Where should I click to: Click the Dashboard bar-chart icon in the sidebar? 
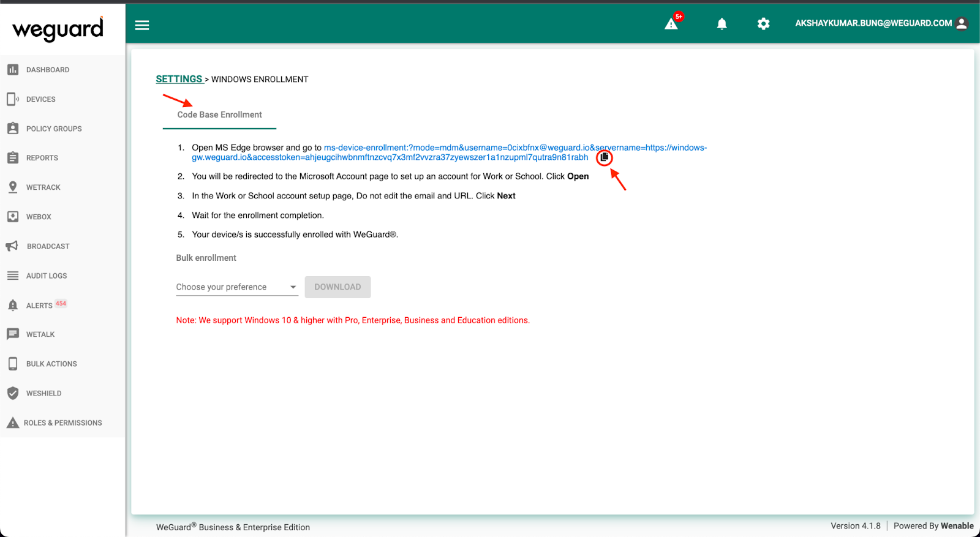click(13, 70)
